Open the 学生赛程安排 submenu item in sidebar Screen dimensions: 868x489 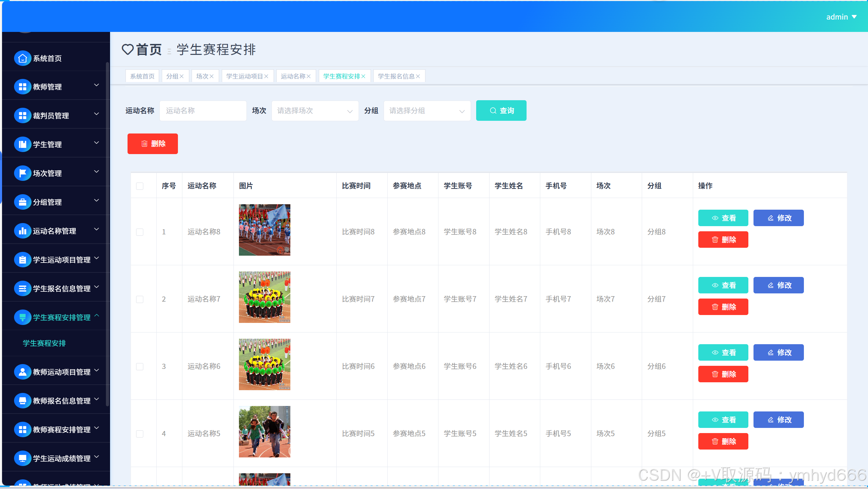(x=44, y=343)
